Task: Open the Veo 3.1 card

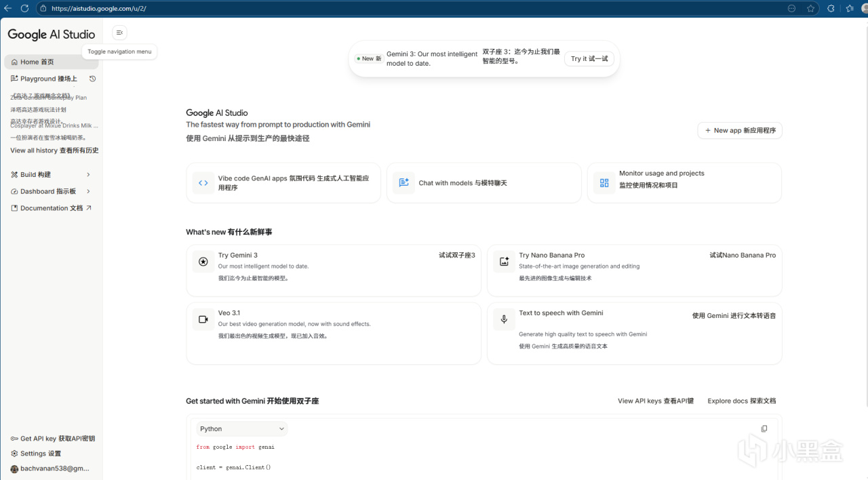Action: coord(334,333)
